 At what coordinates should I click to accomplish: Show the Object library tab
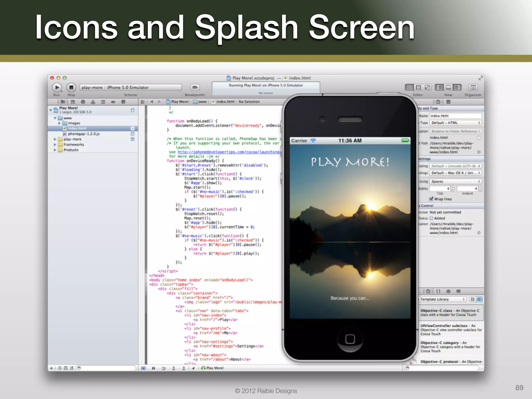point(448,291)
